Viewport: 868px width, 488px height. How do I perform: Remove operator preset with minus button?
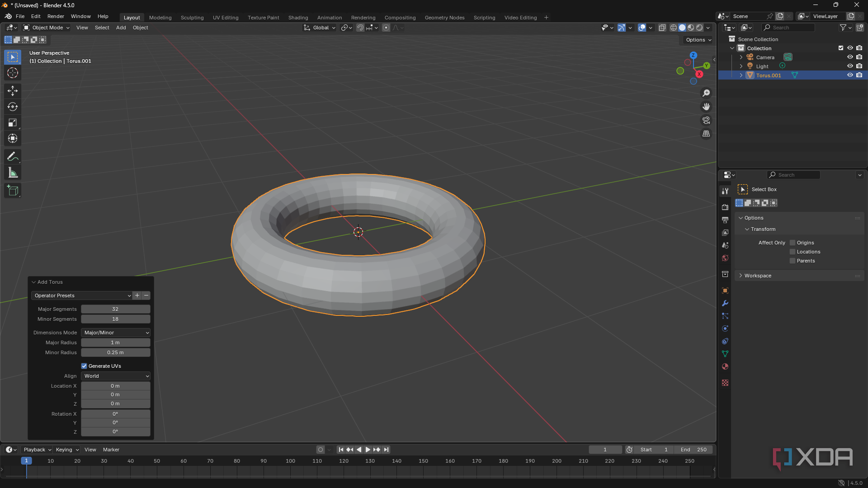(146, 296)
